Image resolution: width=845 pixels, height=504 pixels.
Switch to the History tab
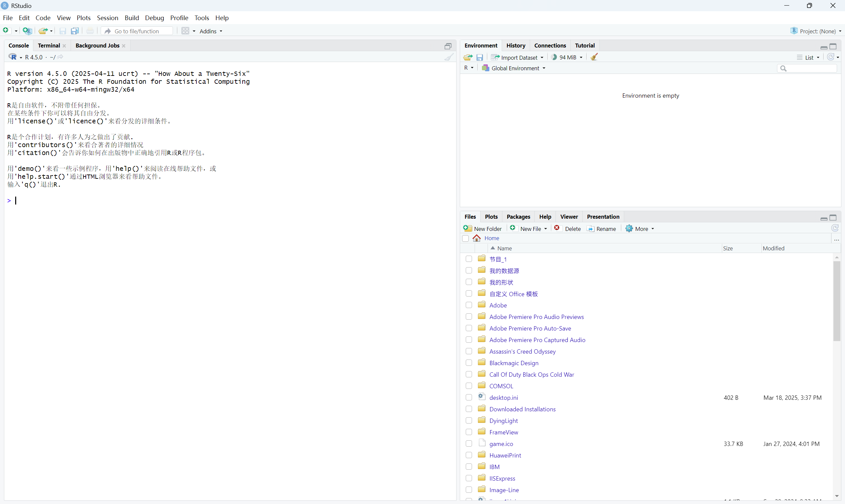click(x=516, y=46)
